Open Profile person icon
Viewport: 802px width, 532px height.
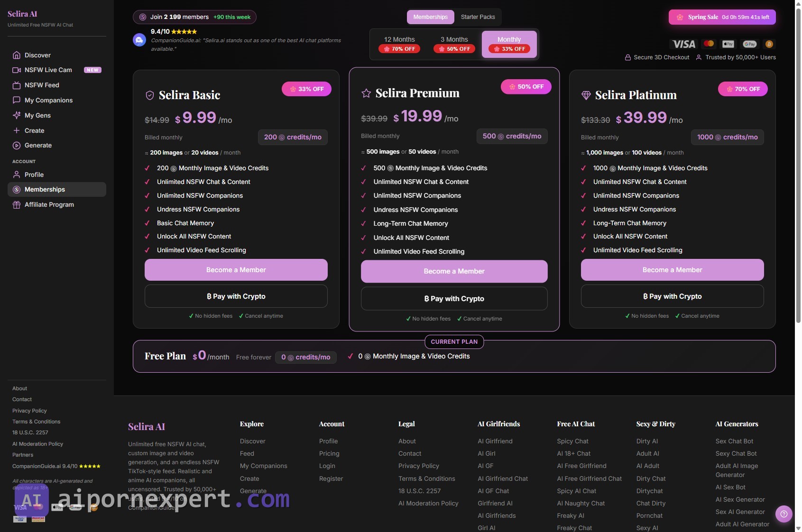[17, 174]
